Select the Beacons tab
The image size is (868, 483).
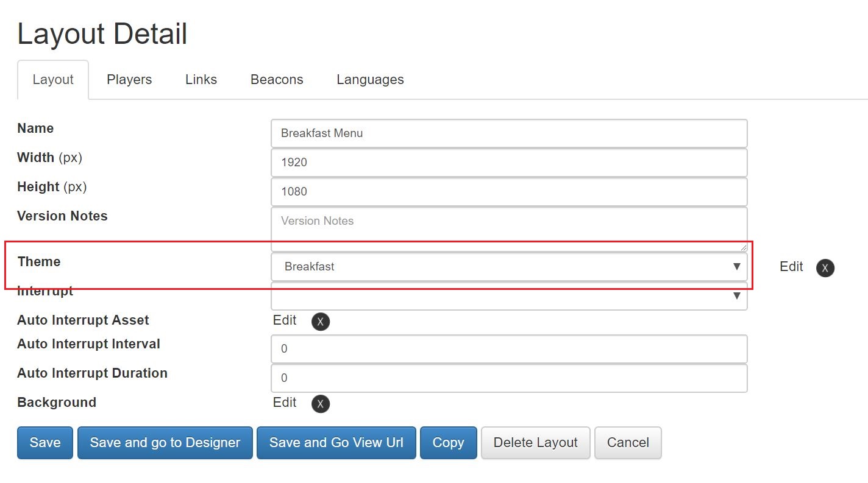pyautogui.click(x=277, y=80)
